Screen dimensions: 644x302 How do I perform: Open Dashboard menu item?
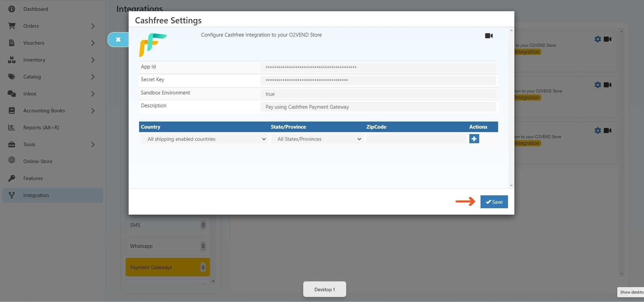(52, 9)
